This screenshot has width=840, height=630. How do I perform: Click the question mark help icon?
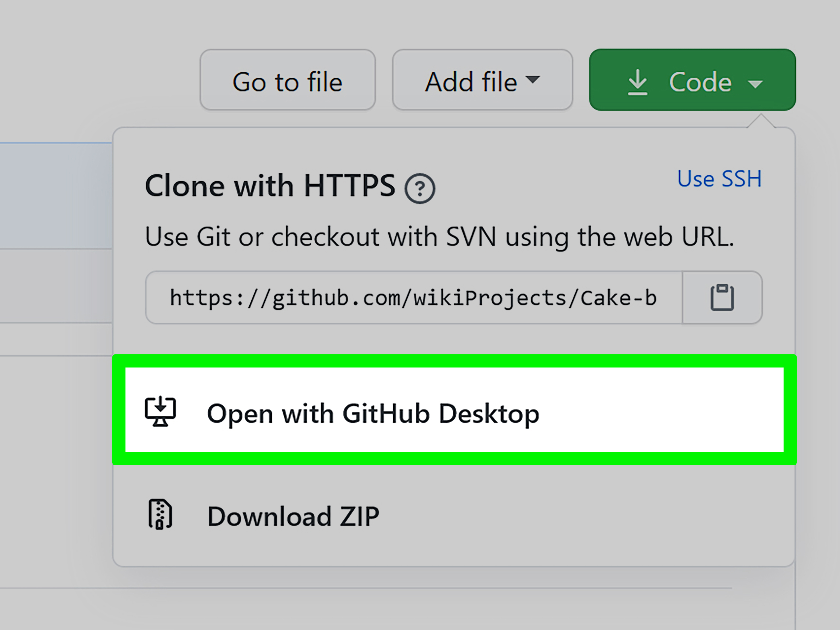(420, 188)
